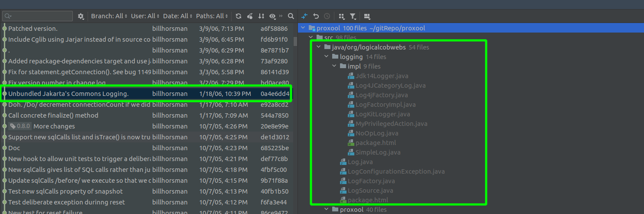This screenshot has height=214, width=644.
Task: Click the Revert selected changes icon
Action: [316, 16]
